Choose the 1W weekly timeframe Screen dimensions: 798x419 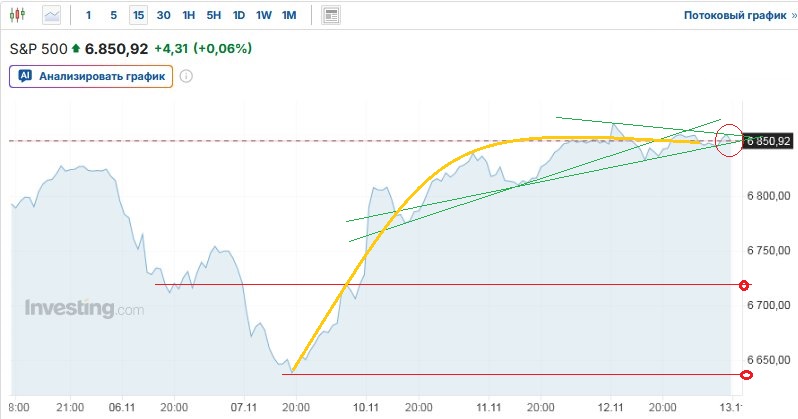(263, 15)
